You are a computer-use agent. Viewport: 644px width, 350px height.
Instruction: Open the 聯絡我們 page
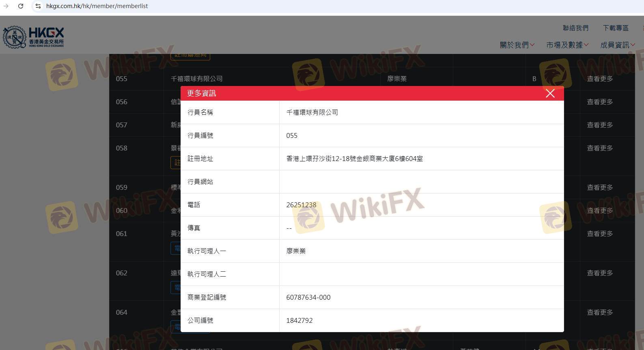(x=575, y=28)
